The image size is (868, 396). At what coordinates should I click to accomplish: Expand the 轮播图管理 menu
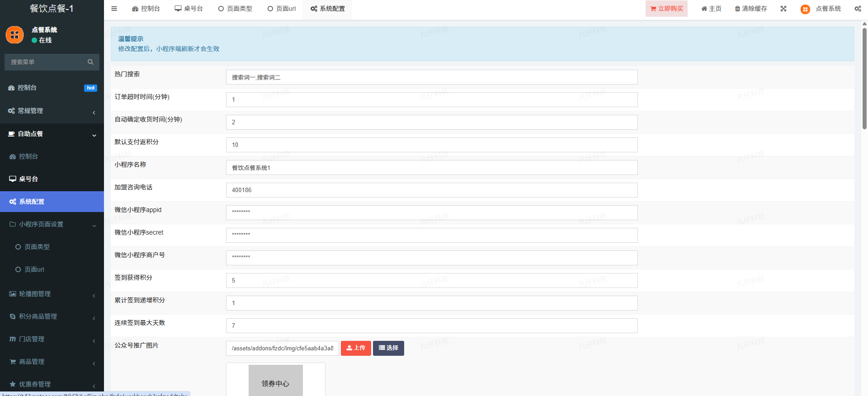pos(52,294)
